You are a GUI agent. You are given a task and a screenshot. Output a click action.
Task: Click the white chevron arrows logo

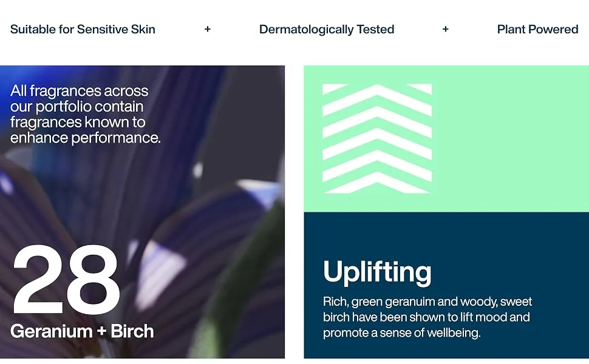(x=377, y=138)
